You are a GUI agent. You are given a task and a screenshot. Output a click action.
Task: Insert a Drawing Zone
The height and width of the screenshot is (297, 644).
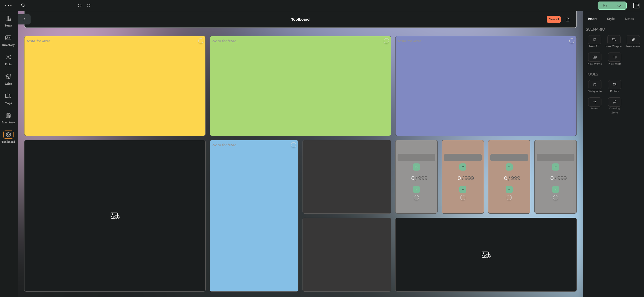pyautogui.click(x=614, y=102)
